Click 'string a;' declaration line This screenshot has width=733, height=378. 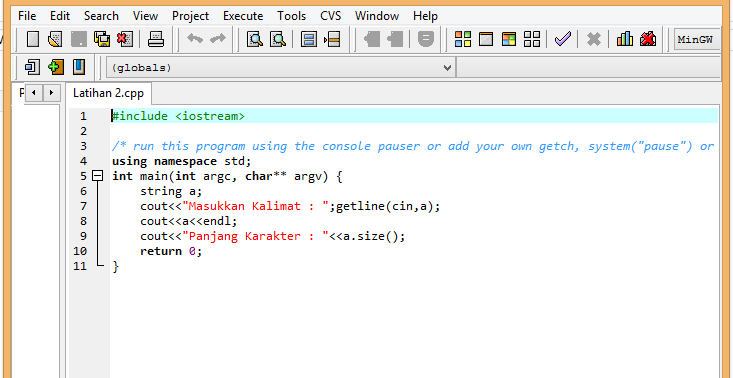171,191
